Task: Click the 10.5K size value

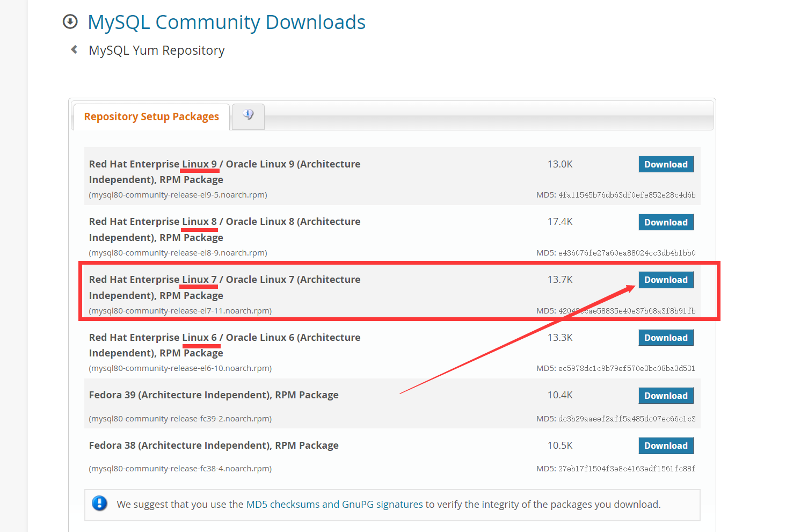Action: click(560, 446)
